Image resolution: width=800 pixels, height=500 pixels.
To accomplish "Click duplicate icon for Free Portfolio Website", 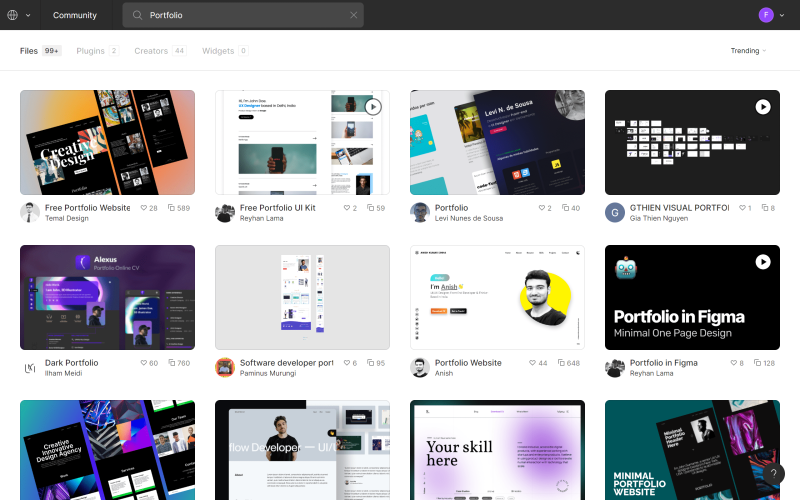I will 171,208.
